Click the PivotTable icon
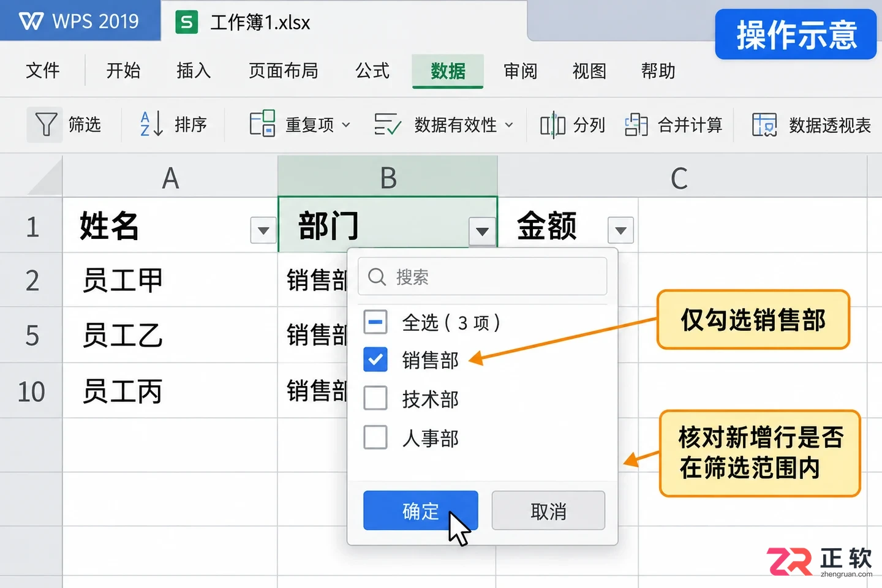This screenshot has height=588, width=882. (764, 125)
